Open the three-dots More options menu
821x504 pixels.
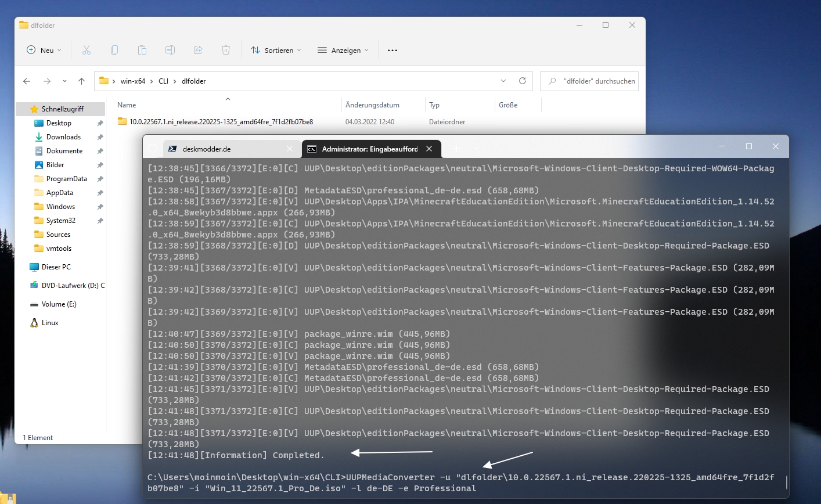pyautogui.click(x=393, y=51)
